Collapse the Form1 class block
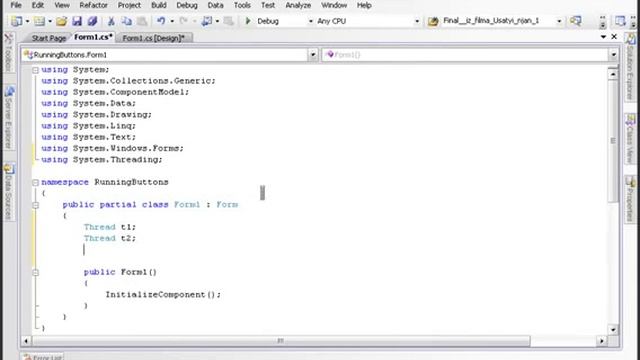 click(x=36, y=205)
